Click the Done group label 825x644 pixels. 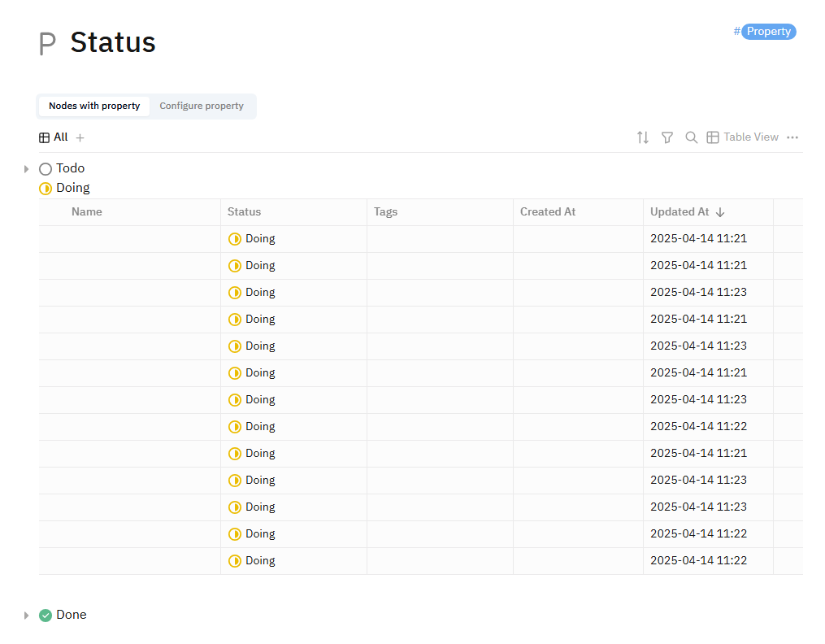point(72,615)
